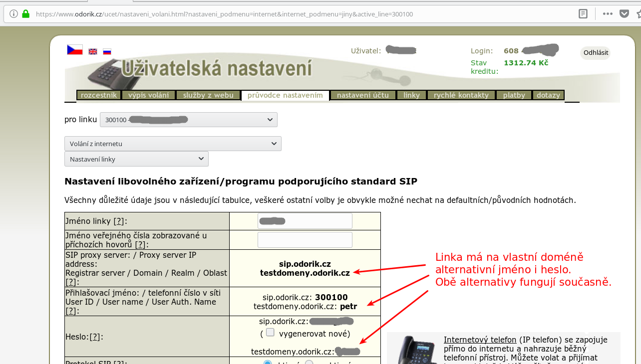Select login value '300100'

pyautogui.click(x=331, y=297)
